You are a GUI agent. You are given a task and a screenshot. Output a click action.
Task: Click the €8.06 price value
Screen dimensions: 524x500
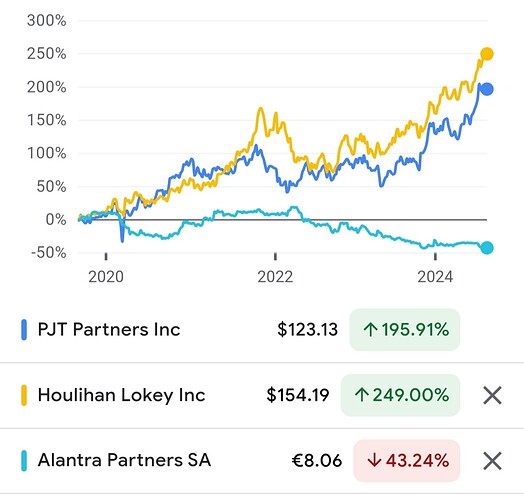(x=317, y=461)
